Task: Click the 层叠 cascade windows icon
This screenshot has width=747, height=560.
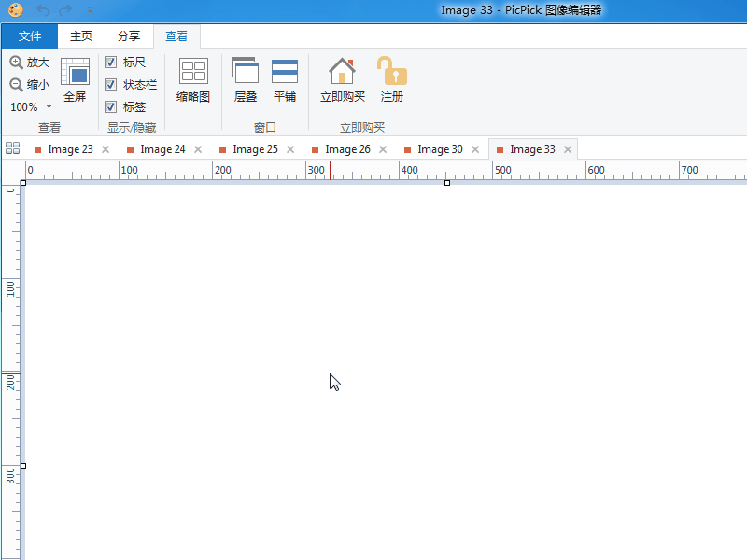Action: coord(245,71)
